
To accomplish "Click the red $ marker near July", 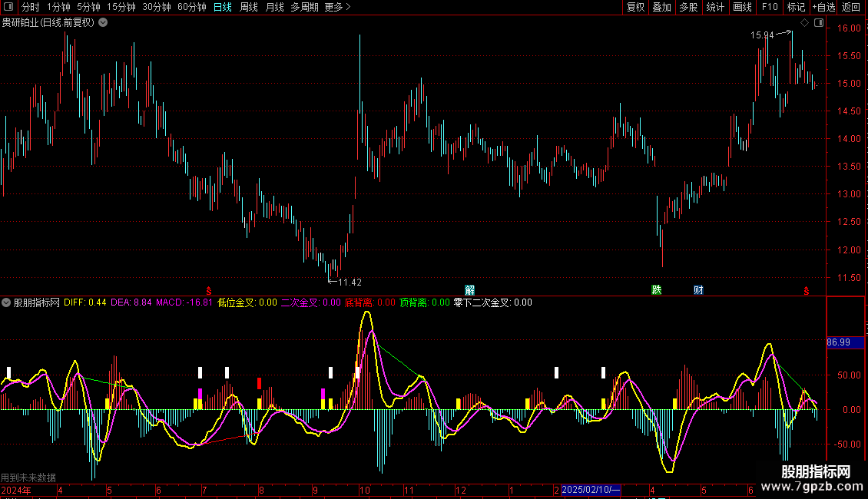I will [209, 290].
